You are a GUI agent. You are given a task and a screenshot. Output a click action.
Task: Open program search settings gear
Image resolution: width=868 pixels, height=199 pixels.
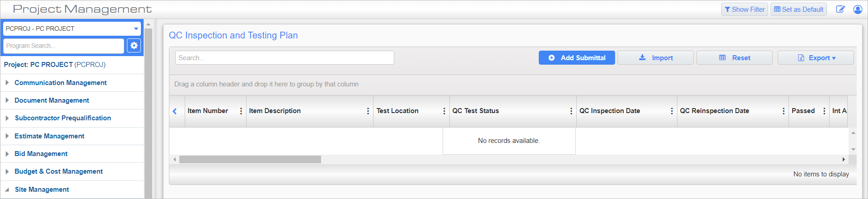(x=134, y=46)
